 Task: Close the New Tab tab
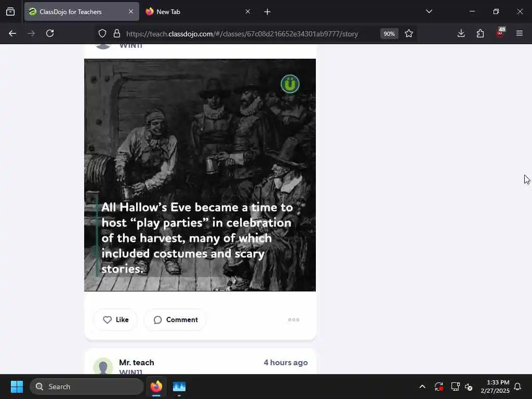pos(248,11)
